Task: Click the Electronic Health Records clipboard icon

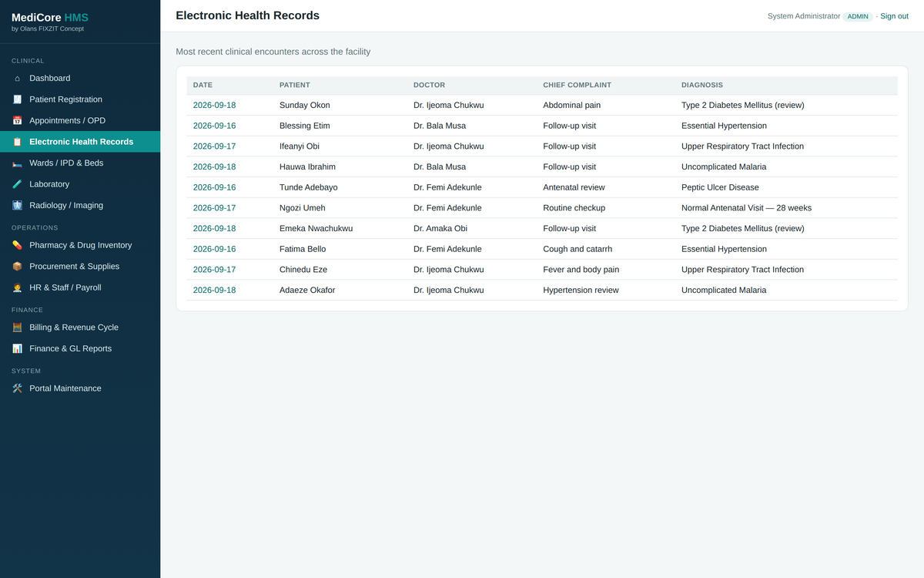Action: click(x=17, y=142)
